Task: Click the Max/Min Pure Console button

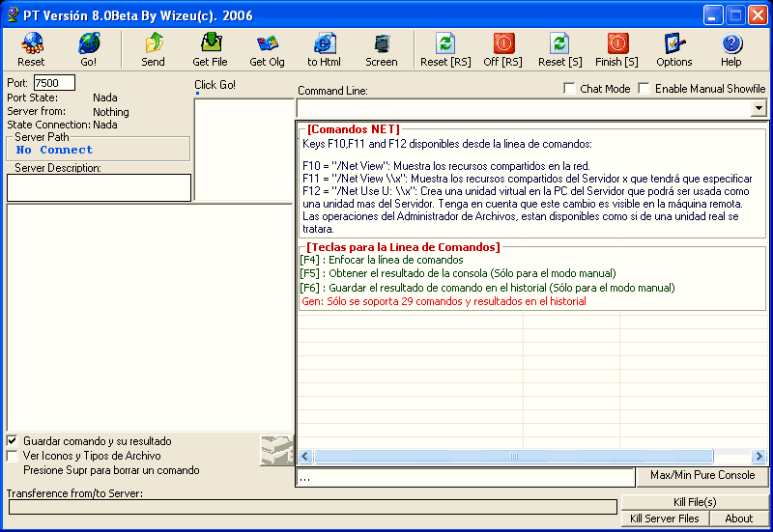Action: (702, 476)
